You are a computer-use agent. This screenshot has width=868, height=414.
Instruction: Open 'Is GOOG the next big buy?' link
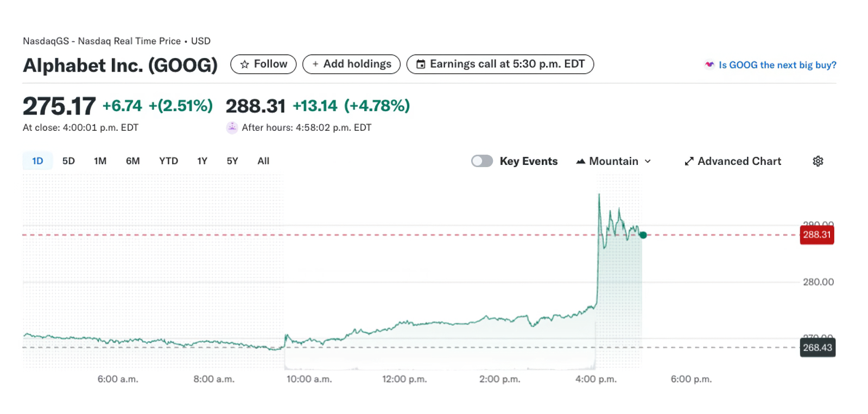(777, 65)
